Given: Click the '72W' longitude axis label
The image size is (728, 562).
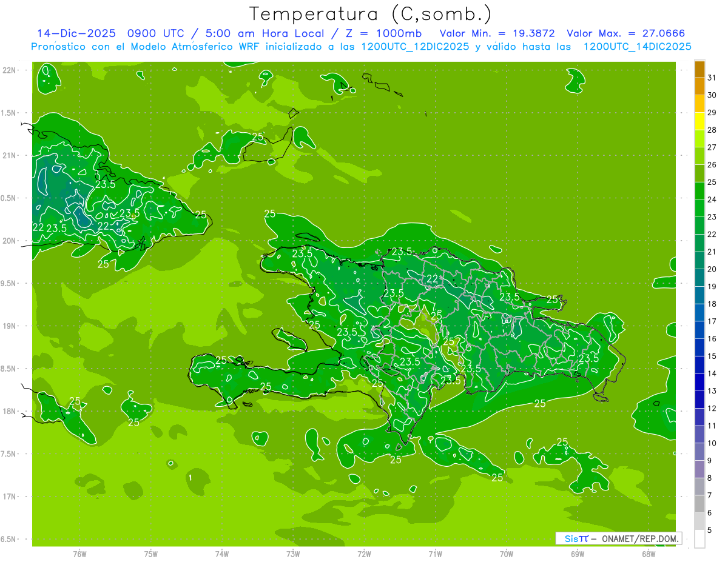Looking at the screenshot, I should point(364,554).
